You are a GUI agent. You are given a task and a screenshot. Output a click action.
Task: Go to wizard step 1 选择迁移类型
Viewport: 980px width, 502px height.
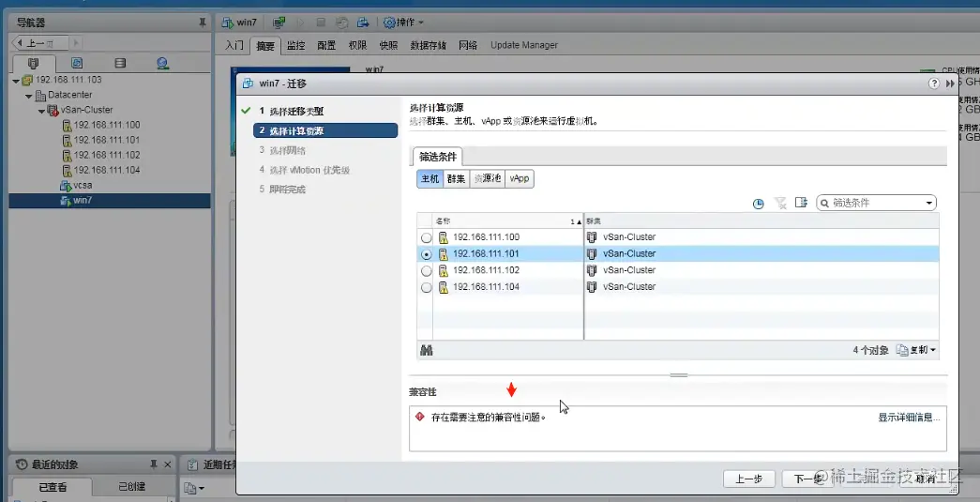click(x=296, y=112)
